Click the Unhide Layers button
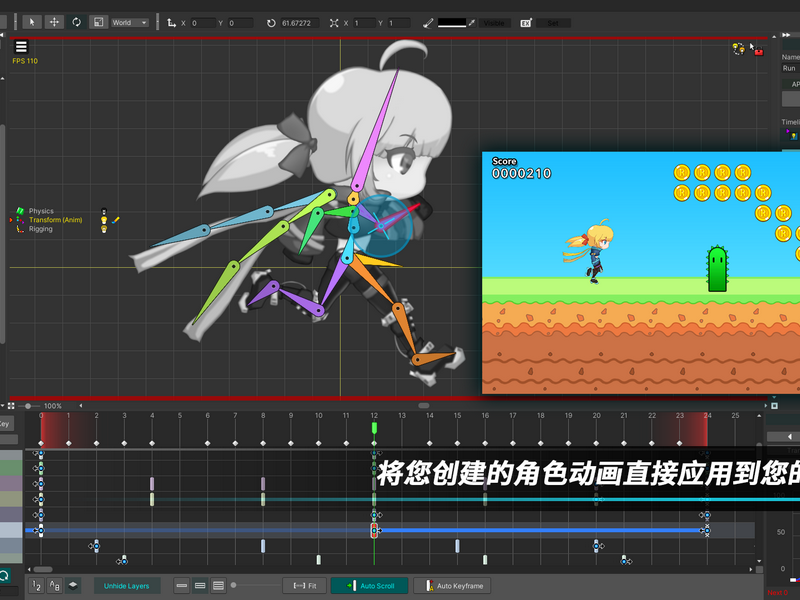Image resolution: width=800 pixels, height=600 pixels. tap(127, 586)
